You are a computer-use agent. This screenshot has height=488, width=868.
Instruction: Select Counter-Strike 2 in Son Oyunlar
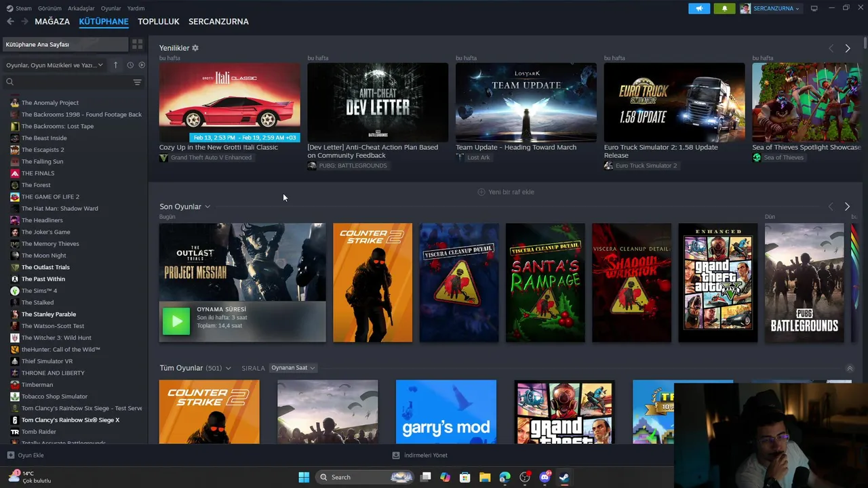pyautogui.click(x=372, y=283)
